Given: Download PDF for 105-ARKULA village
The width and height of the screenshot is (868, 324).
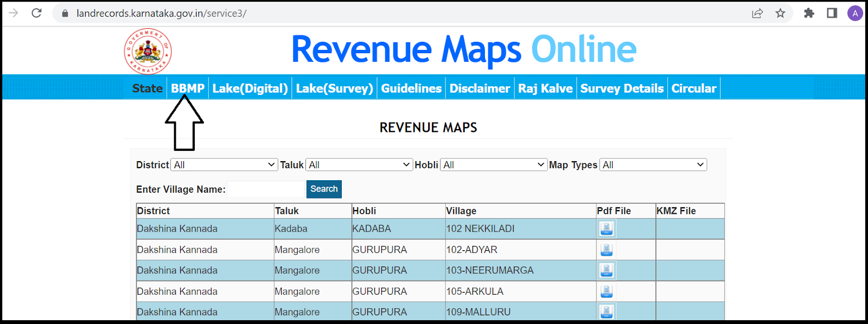Looking at the screenshot, I should (607, 291).
